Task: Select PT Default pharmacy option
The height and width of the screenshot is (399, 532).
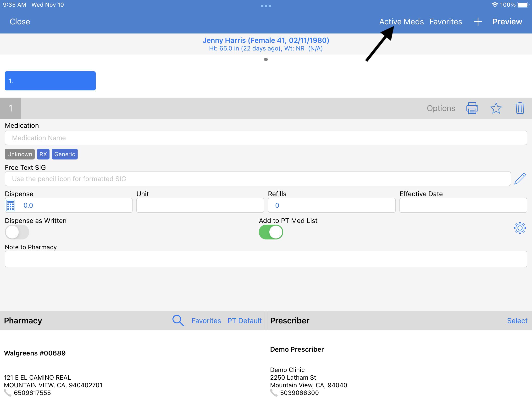Action: tap(244, 321)
